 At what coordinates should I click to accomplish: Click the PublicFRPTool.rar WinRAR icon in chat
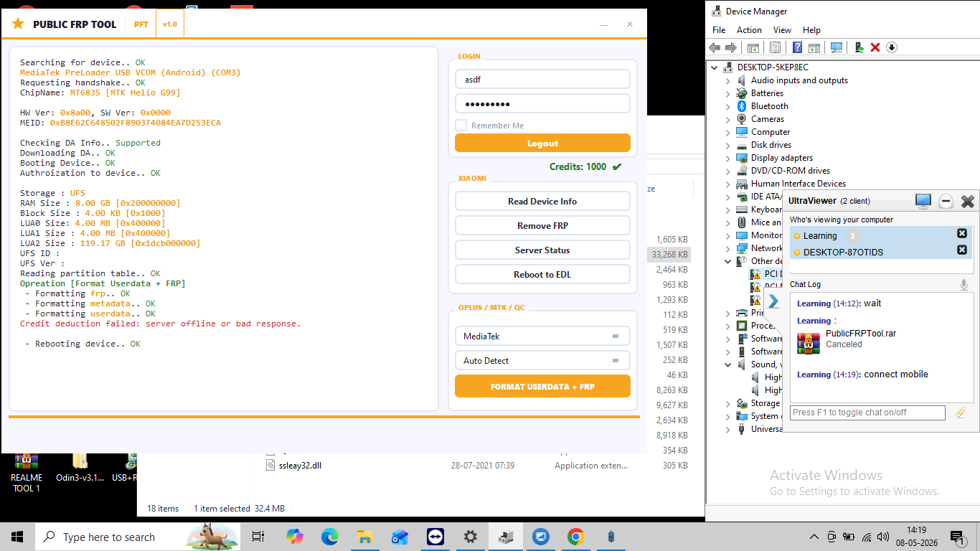pos(809,342)
